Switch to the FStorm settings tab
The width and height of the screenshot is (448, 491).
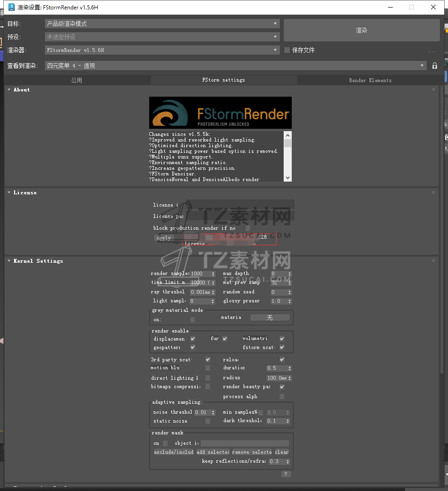[x=224, y=80]
